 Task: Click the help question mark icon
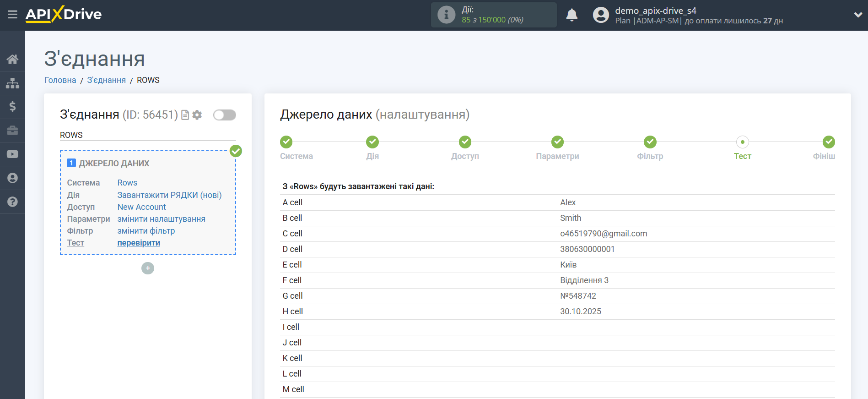pyautogui.click(x=12, y=202)
